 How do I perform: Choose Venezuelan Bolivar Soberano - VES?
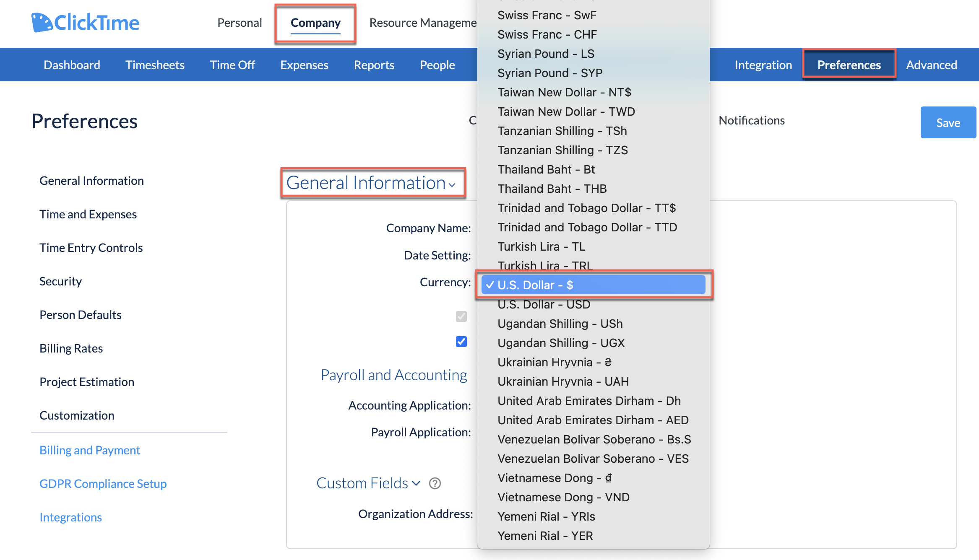593,459
